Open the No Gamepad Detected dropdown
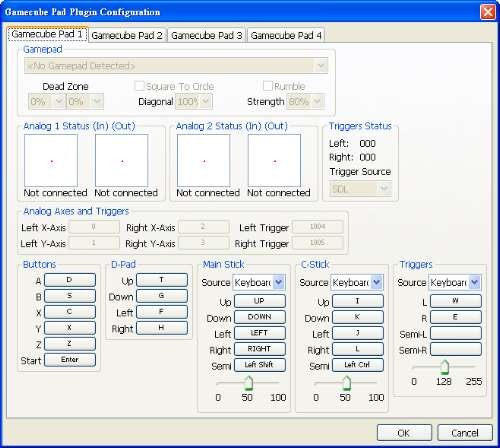500x448 pixels. (x=176, y=66)
